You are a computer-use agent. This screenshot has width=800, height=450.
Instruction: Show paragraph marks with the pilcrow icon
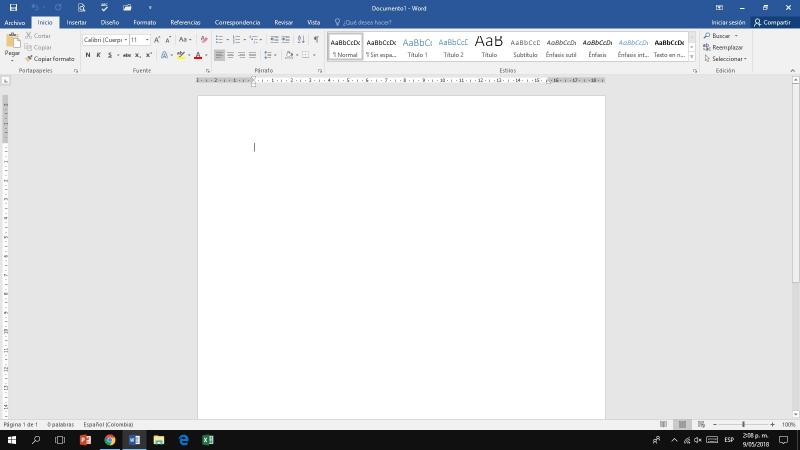tap(316, 40)
